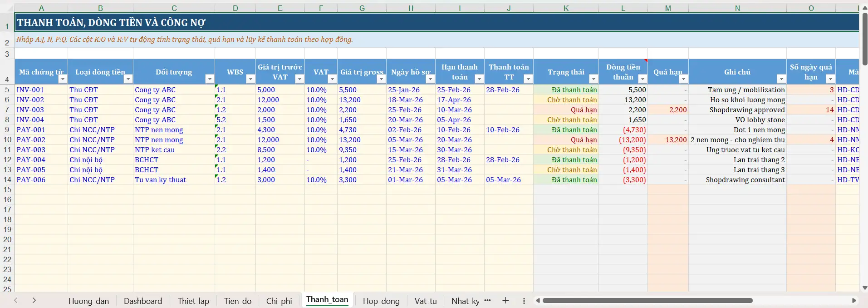Click the horizontal scrollbar left arrow
Screen dimensions: 868x308
click(538, 301)
